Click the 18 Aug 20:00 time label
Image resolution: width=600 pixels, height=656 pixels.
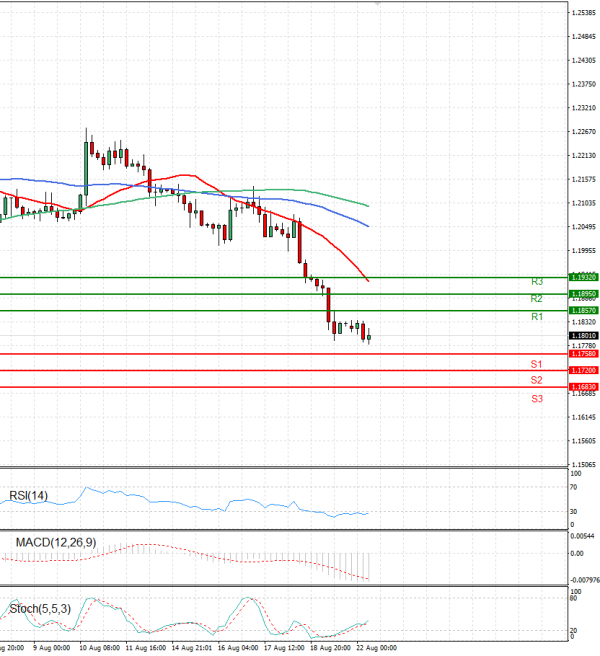[x=330, y=648]
